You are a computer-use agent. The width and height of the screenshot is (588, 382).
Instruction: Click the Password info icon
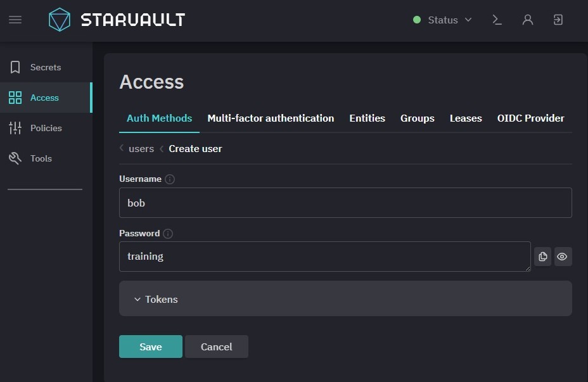pos(168,234)
